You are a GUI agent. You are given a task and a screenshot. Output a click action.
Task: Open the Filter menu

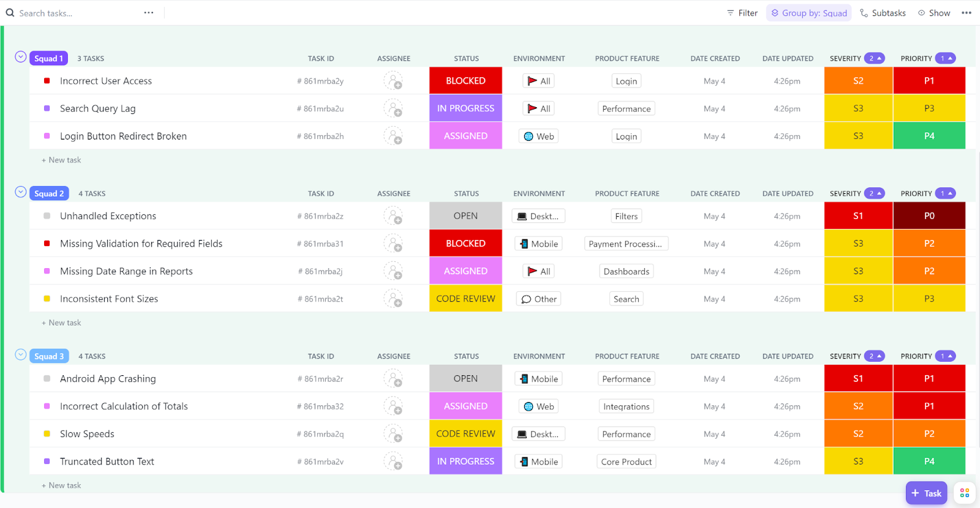742,13
